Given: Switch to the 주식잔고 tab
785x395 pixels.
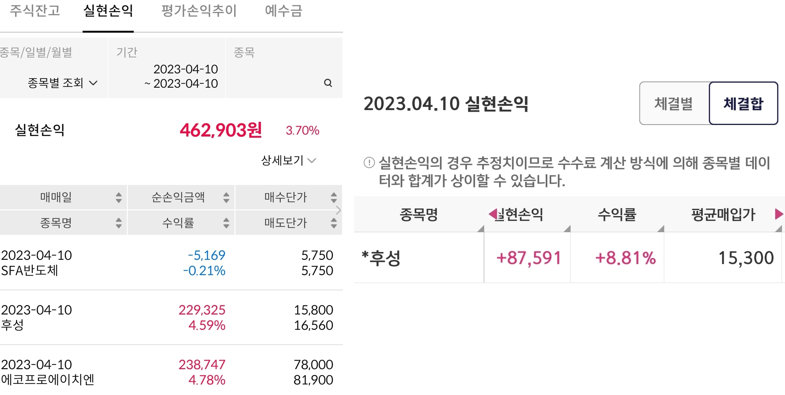Looking at the screenshot, I should 35,11.
